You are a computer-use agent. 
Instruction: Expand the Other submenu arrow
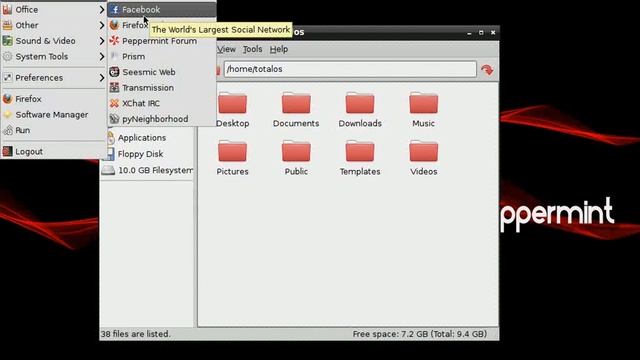pyautogui.click(x=102, y=25)
